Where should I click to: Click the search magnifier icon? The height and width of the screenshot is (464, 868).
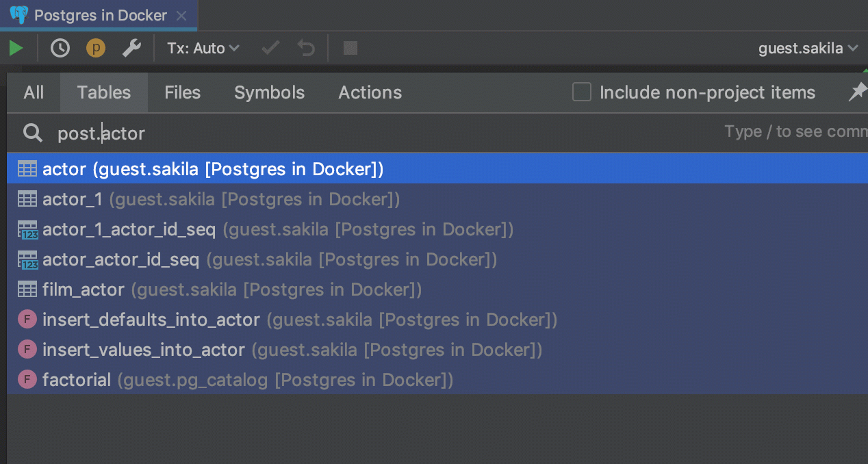[33, 133]
